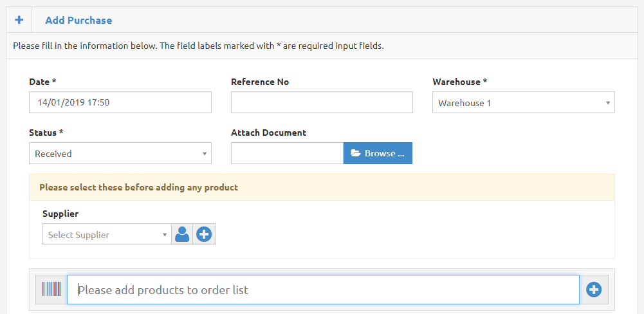Click the Attach Document label
Screen dimensions: 644x314
(268, 133)
